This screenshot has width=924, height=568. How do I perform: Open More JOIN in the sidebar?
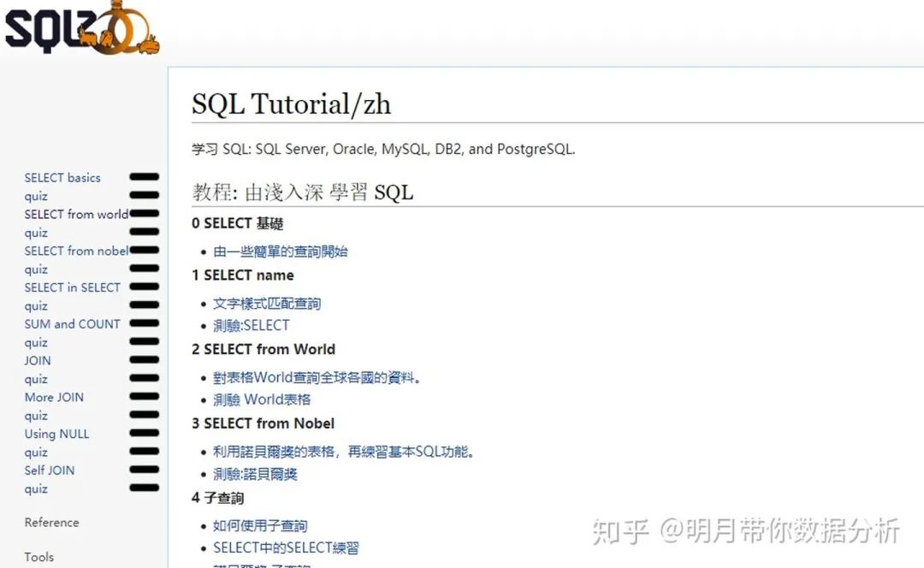point(54,397)
